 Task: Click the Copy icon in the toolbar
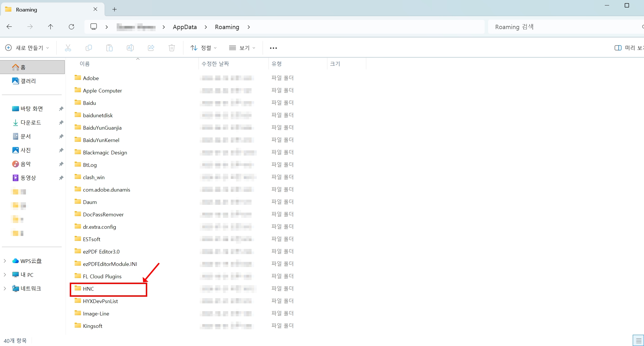tap(89, 48)
